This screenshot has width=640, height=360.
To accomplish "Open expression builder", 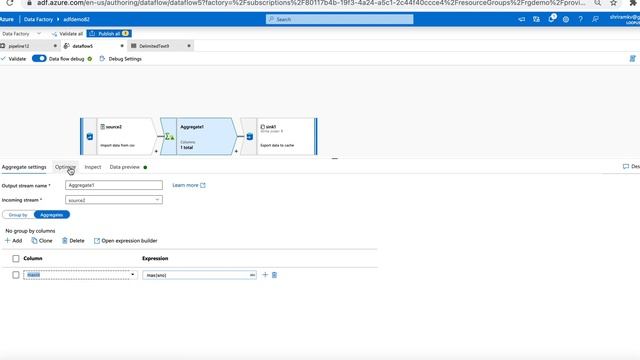I will tap(126, 241).
